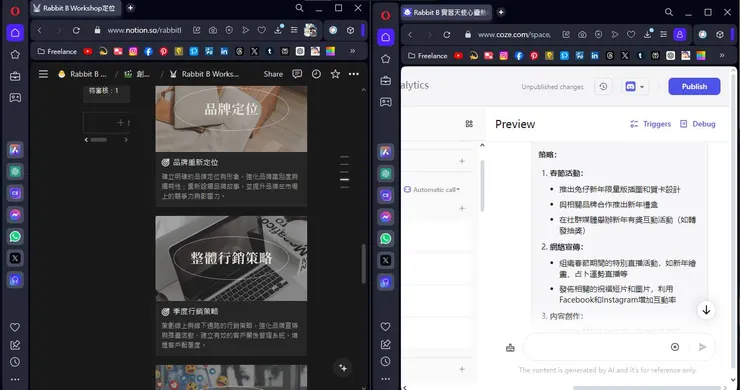Click LinkedIn bookmark in left bookmarks bar
740x390 pixels.
tap(224, 51)
